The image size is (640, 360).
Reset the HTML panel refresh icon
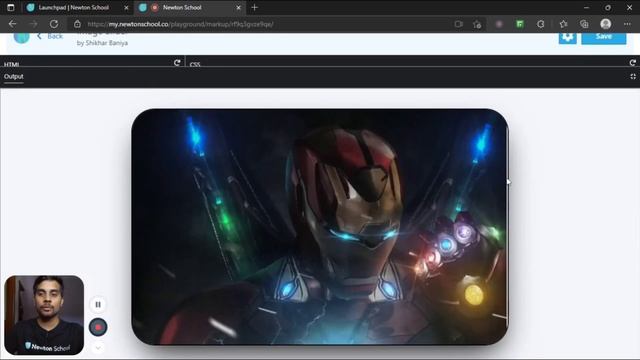(177, 62)
